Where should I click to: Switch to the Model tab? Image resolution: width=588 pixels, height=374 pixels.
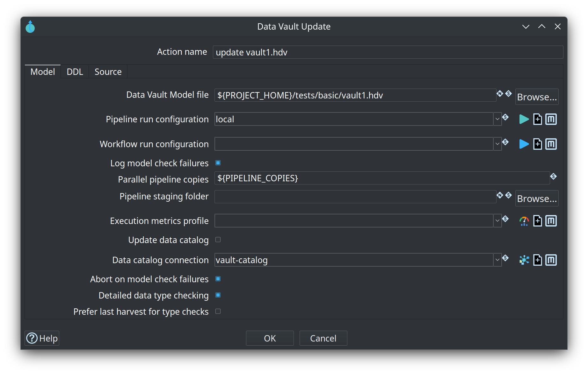(x=43, y=72)
